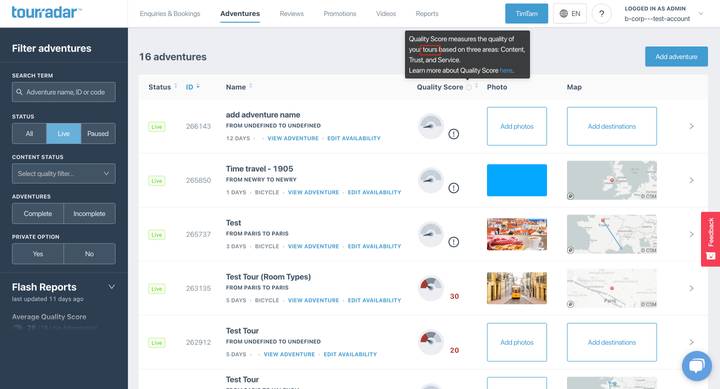
Task: Click Edit Availability for Time travel - 1905
Action: [x=374, y=192]
